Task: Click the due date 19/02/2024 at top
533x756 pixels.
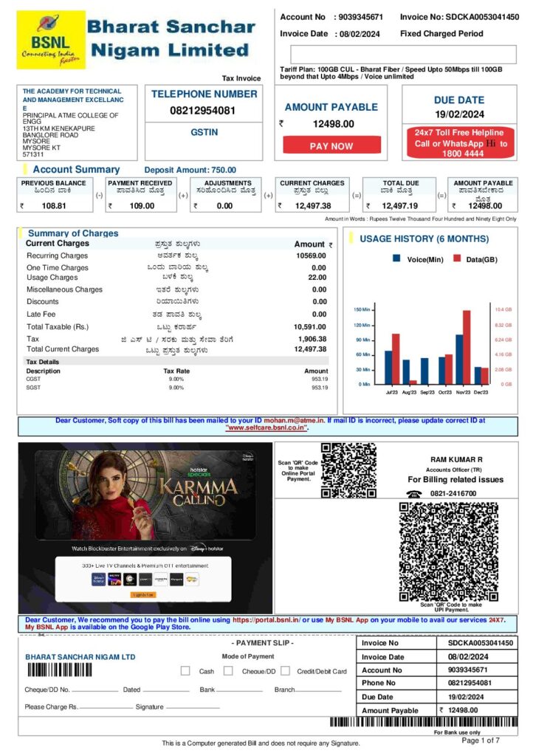Action: click(x=459, y=114)
